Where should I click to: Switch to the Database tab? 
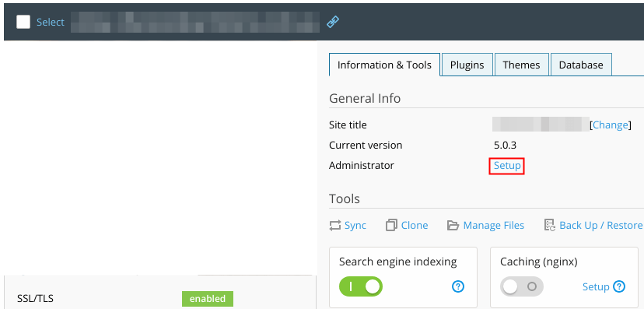coord(581,65)
